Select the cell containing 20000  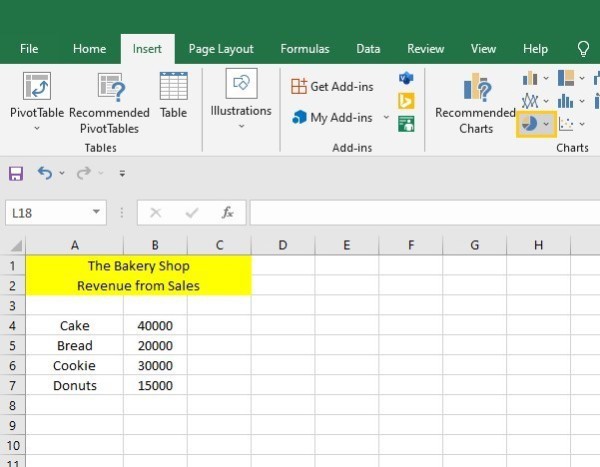tap(155, 345)
